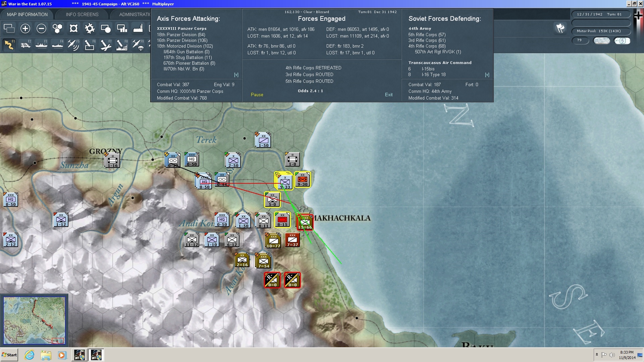644x362 pixels.
Task: Select the 11-12 infantry unit counter
Action: [192, 240]
